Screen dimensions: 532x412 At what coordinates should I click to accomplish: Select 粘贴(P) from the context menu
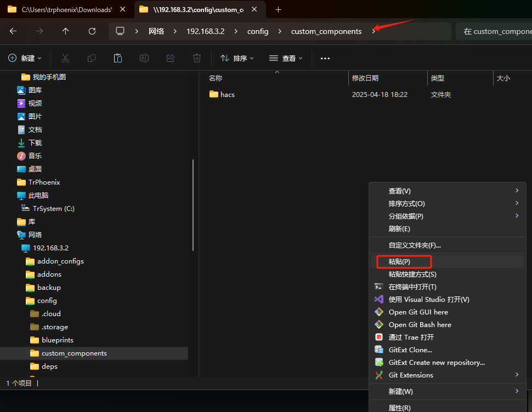point(400,262)
